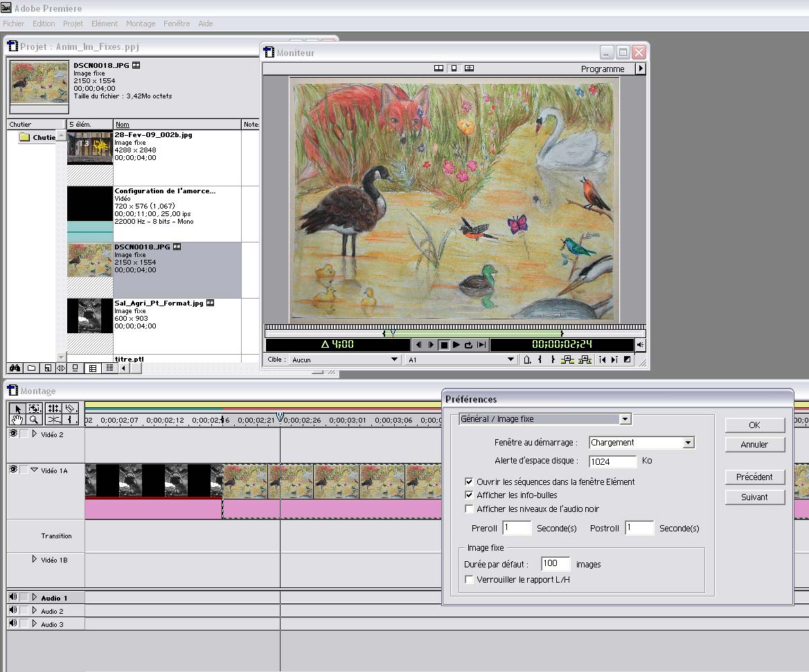This screenshot has width=809, height=672.
Task: Toggle visibility eye of Vidéo 1A track
Action: pyautogui.click(x=13, y=469)
